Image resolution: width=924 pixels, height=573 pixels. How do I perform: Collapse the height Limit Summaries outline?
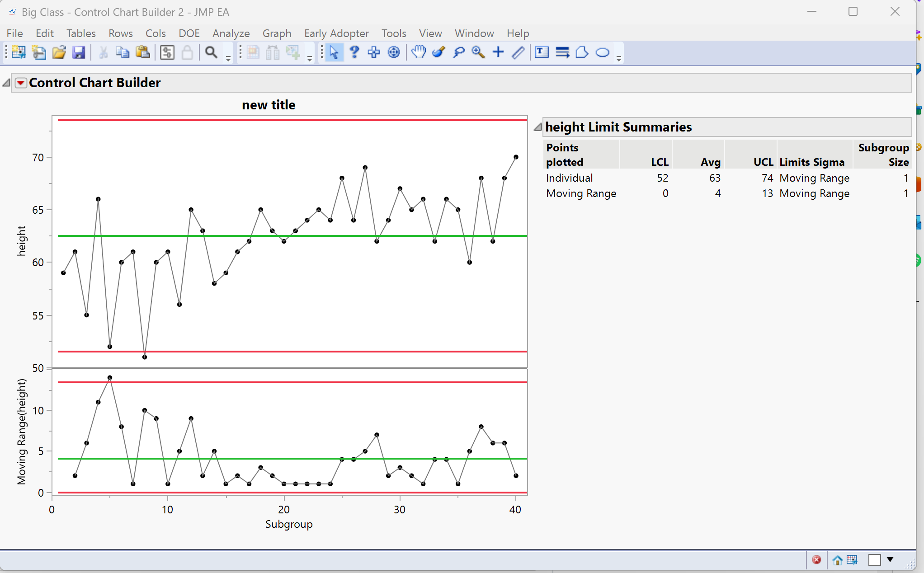[x=537, y=127]
